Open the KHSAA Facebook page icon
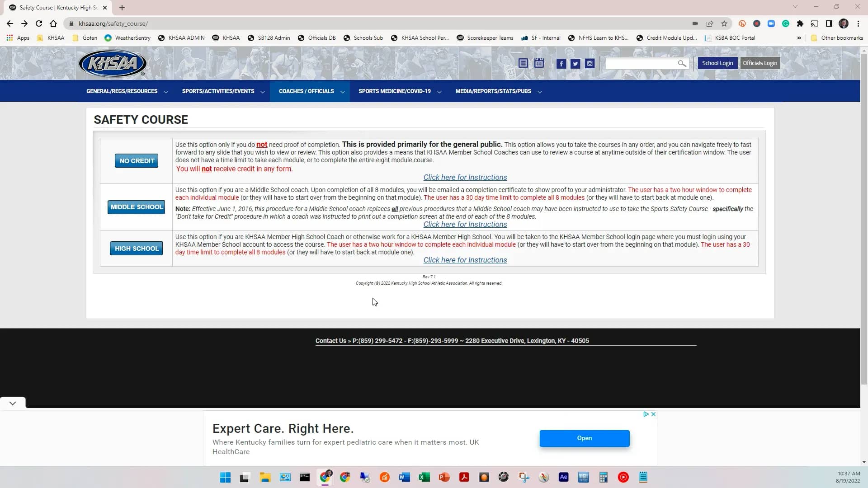868x488 pixels. click(x=561, y=64)
